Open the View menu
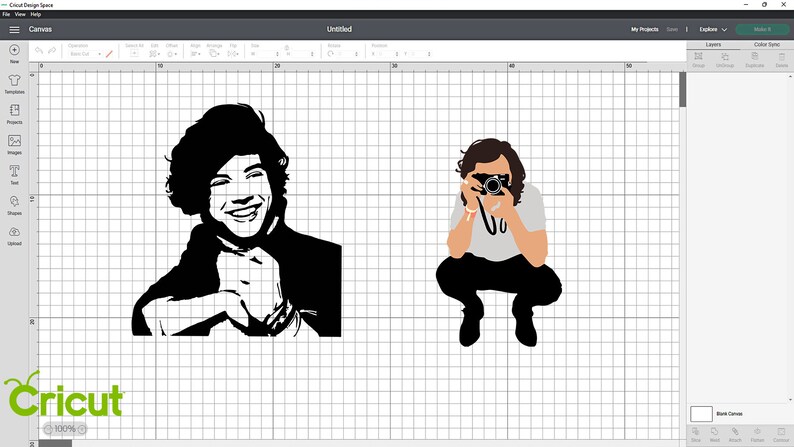 coord(20,14)
